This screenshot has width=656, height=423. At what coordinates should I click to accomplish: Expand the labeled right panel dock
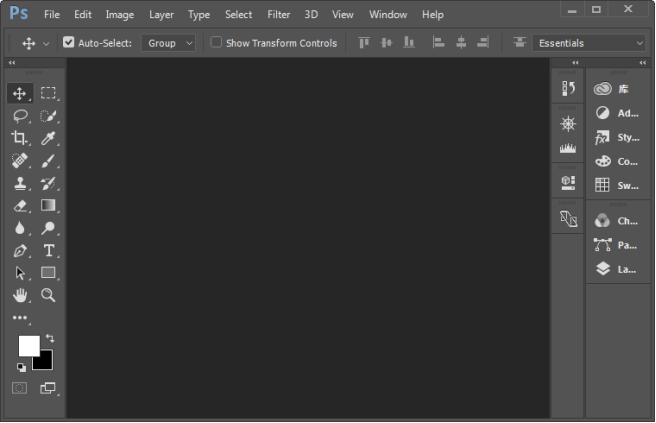643,63
